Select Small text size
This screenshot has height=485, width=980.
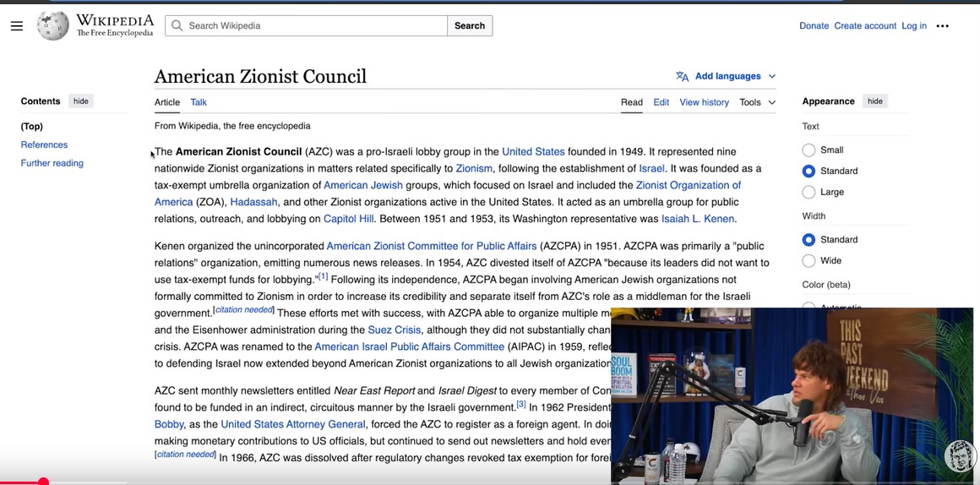coord(808,150)
